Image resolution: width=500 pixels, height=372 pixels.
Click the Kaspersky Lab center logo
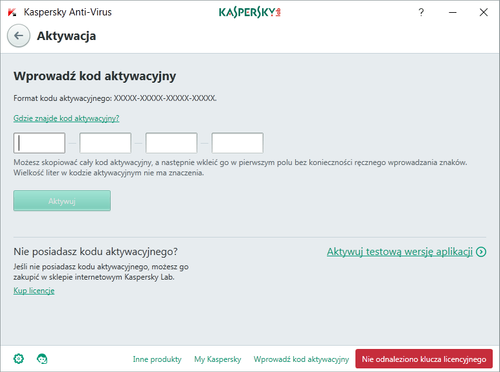pyautogui.click(x=250, y=12)
